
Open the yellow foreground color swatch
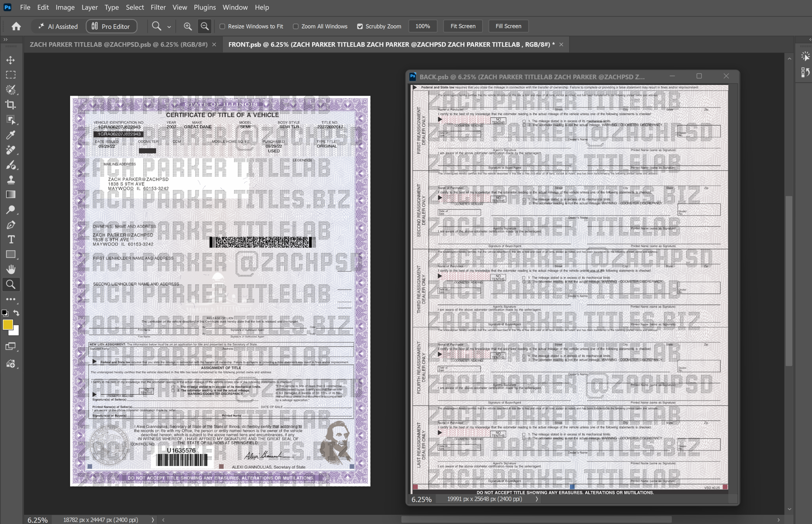pyautogui.click(x=8, y=324)
